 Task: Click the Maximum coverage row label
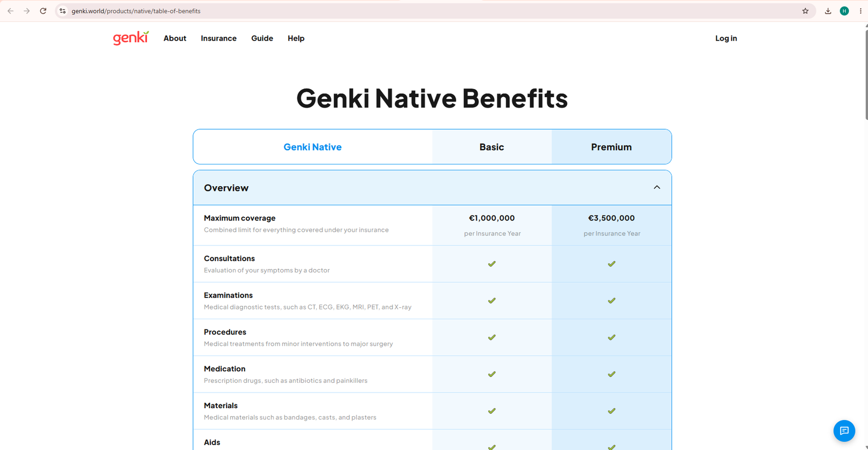(240, 218)
